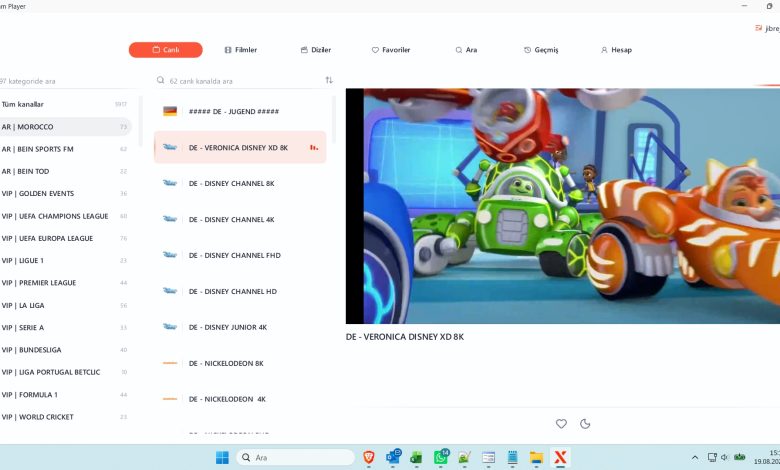
Task: Select VIP | WORLD CRICKET category
Action: pos(65,417)
